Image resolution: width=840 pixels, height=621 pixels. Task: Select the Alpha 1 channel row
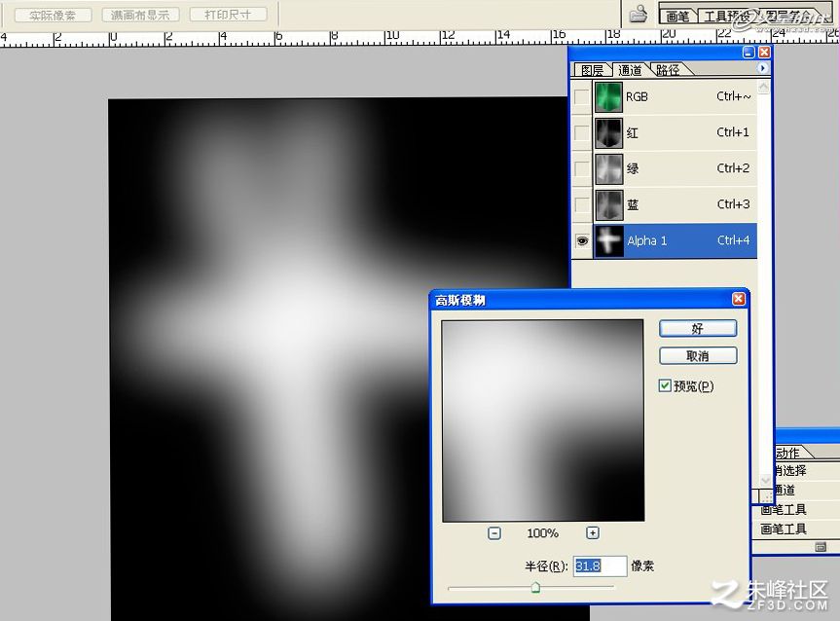pos(675,240)
